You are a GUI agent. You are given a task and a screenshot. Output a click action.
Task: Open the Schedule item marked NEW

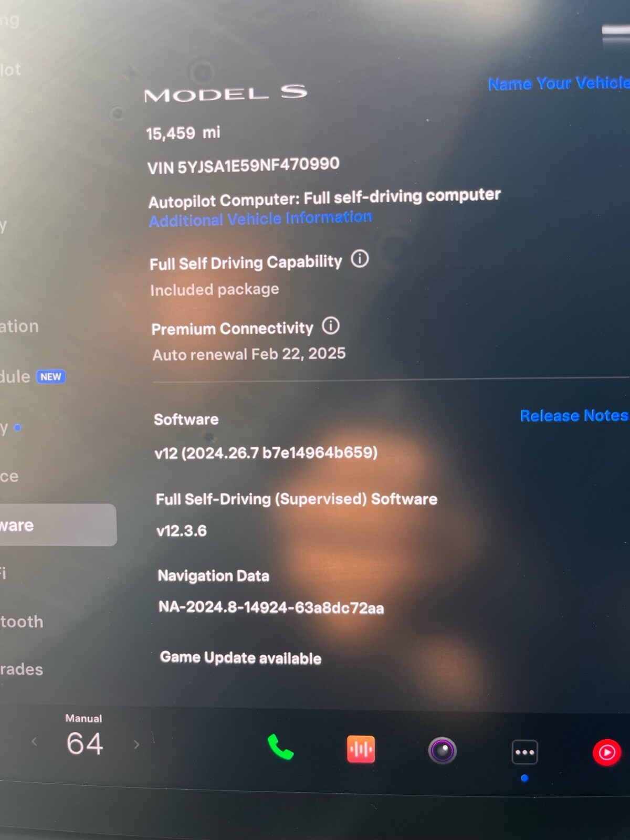pyautogui.click(x=33, y=376)
